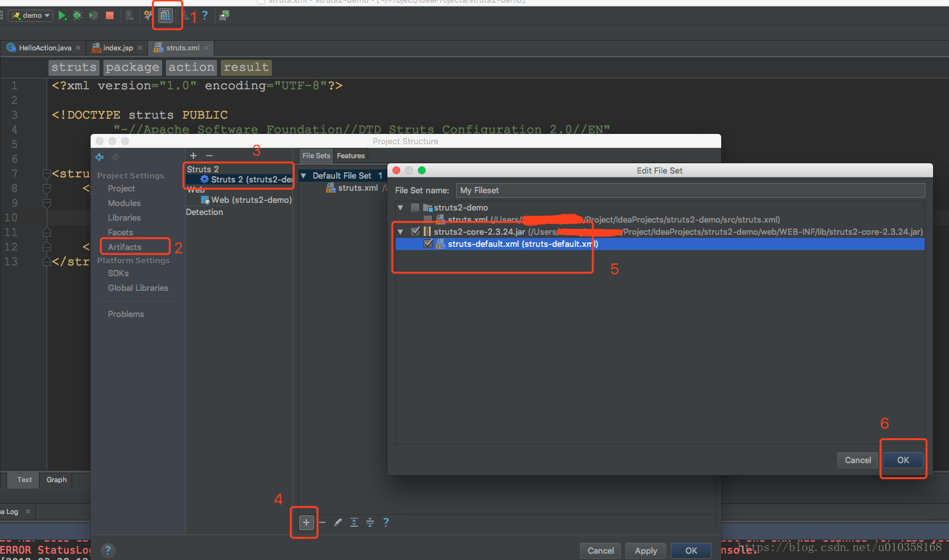Screen dimensions: 949x560
Task: Uncheck the struts2-core-2.3.24.jar checkbox
Action: (x=415, y=232)
